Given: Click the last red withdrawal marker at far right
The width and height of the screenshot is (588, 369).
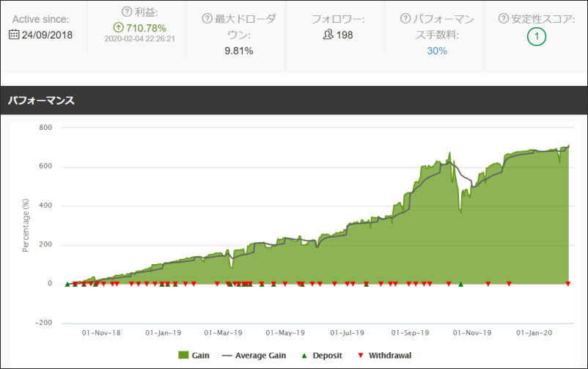Looking at the screenshot, I should click(x=567, y=284).
